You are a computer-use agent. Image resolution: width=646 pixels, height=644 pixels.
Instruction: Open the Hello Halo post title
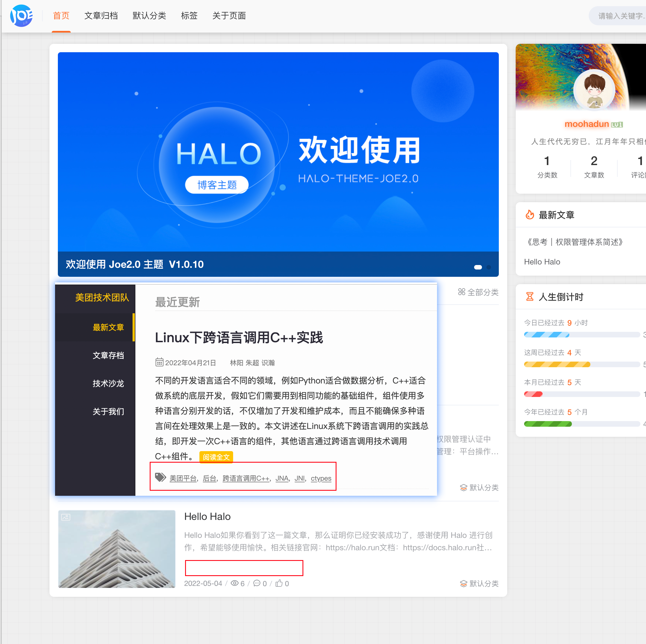coord(207,517)
